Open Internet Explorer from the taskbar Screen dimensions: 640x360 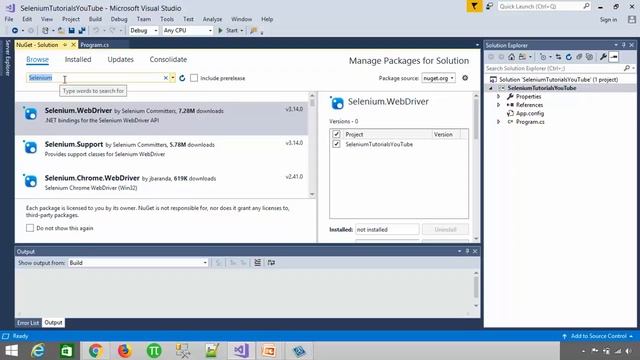pyautogui.click(x=38, y=351)
